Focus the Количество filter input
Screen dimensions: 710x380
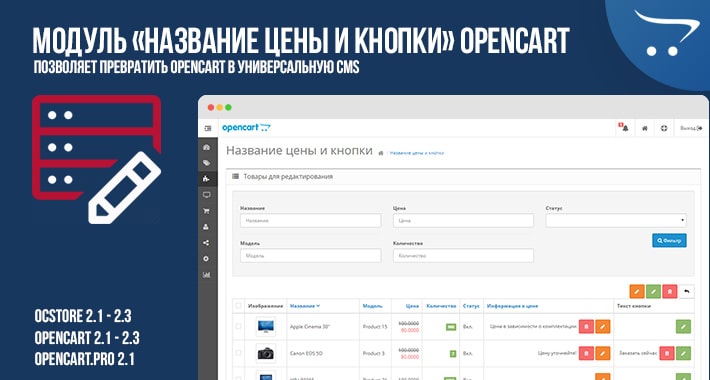pyautogui.click(x=463, y=255)
